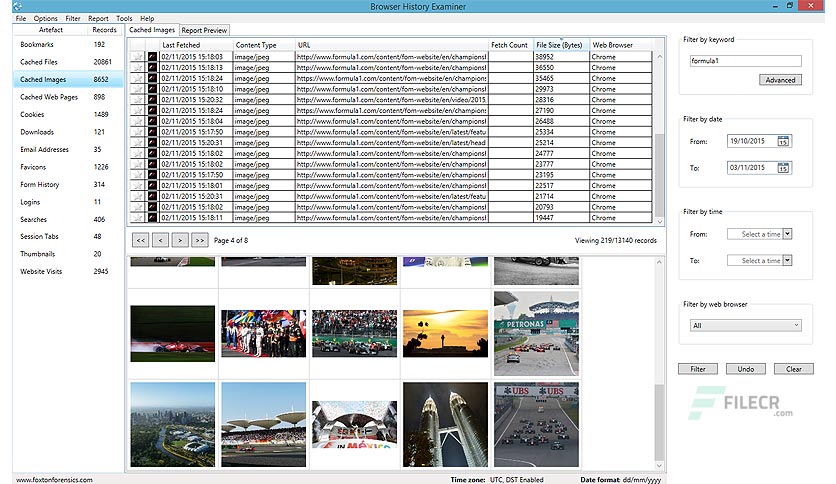
Task: Open the Petronas Towers night thumbnail
Action: [445, 424]
